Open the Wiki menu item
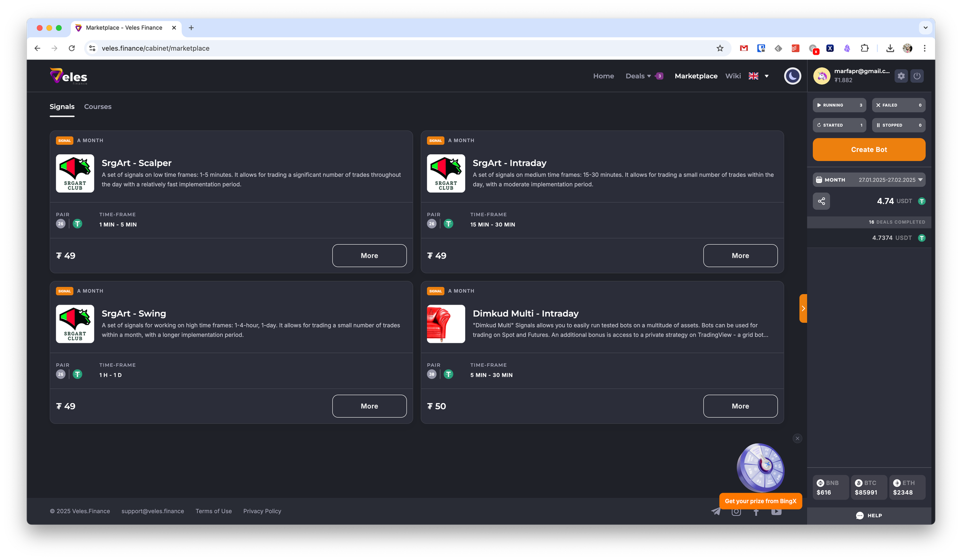962x560 pixels. [x=733, y=76]
